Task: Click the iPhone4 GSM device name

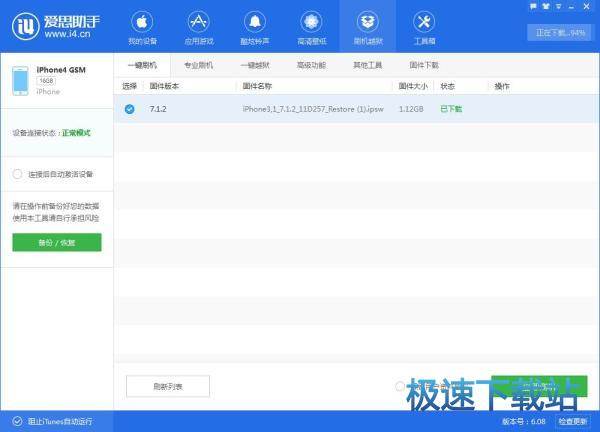Action: point(61,70)
